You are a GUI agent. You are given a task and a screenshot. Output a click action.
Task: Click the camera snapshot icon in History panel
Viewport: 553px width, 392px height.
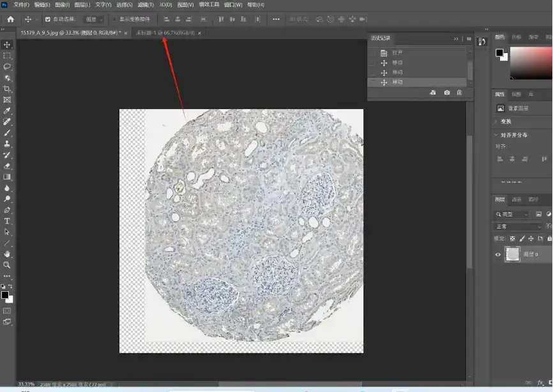pos(446,93)
